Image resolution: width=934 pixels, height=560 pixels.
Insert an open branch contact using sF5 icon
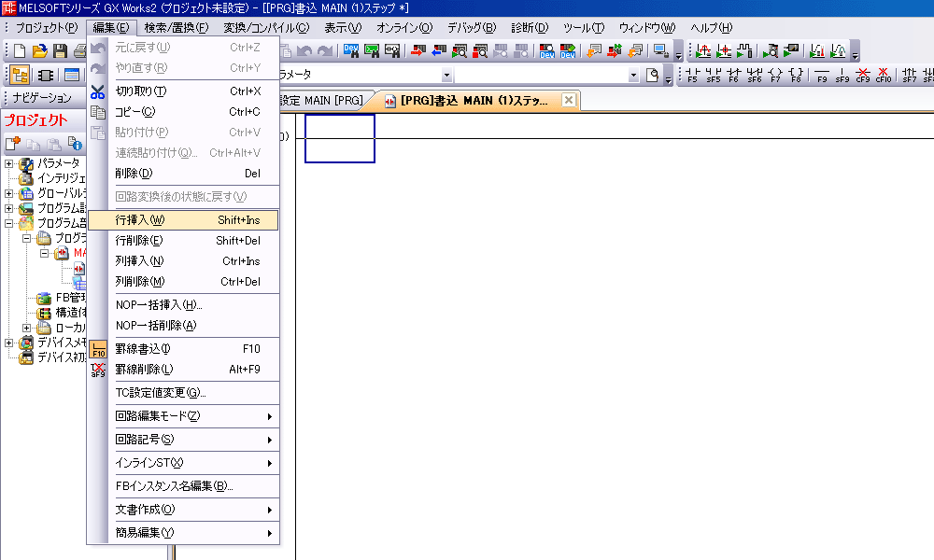tap(713, 75)
